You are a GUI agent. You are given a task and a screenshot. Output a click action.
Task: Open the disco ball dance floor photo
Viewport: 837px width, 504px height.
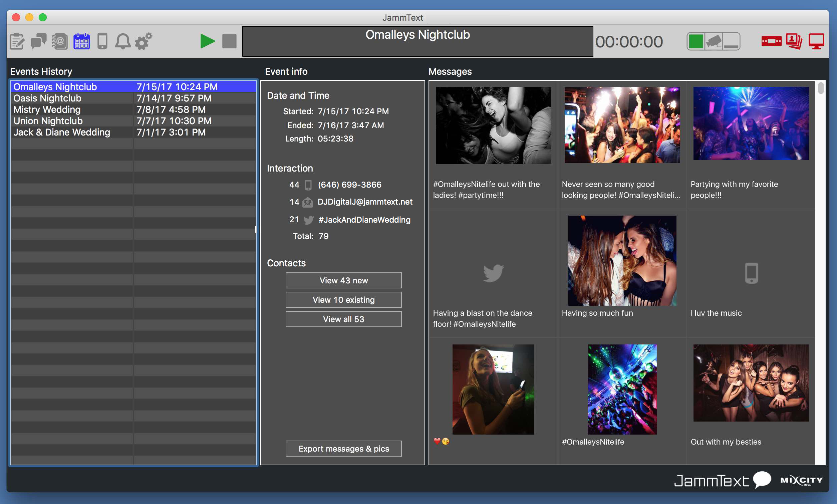click(x=622, y=389)
